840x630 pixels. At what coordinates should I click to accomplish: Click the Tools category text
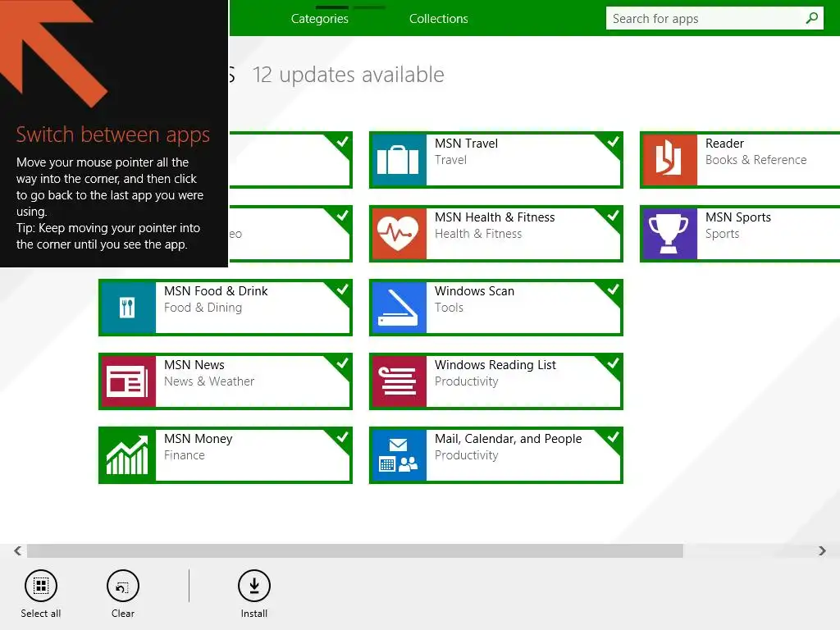click(x=449, y=308)
